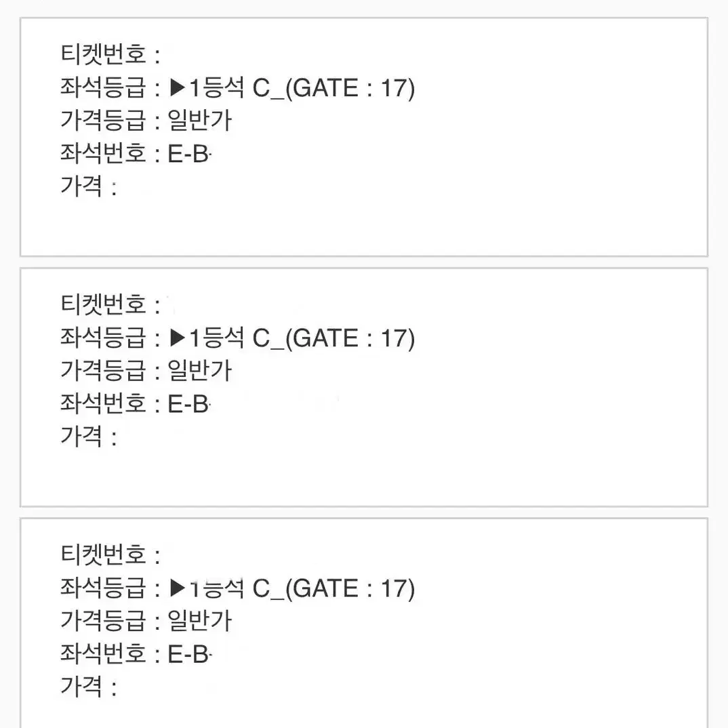Click (GATE : 17) text in first ticket card

pos(350,88)
